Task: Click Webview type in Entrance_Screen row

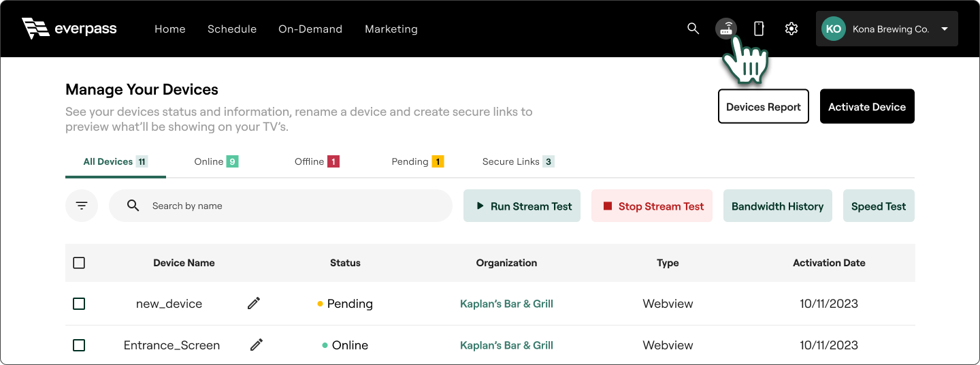Action: click(668, 345)
